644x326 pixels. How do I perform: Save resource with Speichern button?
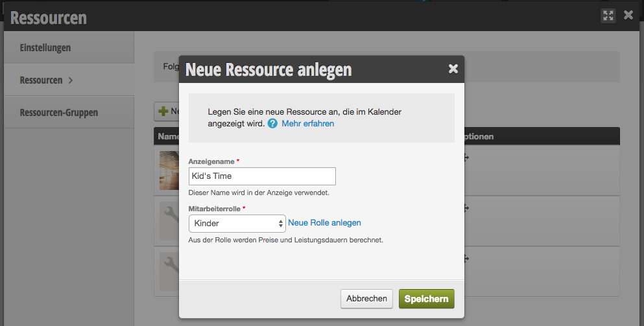pos(426,299)
